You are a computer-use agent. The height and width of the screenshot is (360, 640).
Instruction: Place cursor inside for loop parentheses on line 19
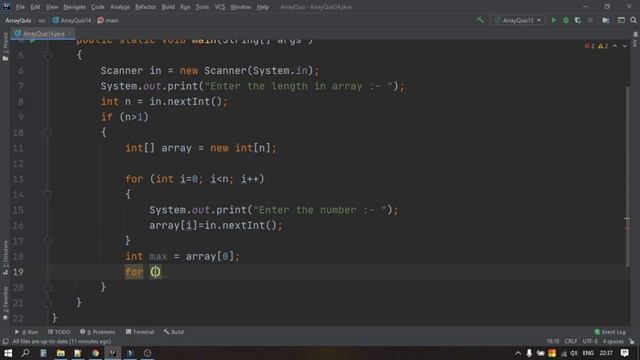[x=156, y=272]
